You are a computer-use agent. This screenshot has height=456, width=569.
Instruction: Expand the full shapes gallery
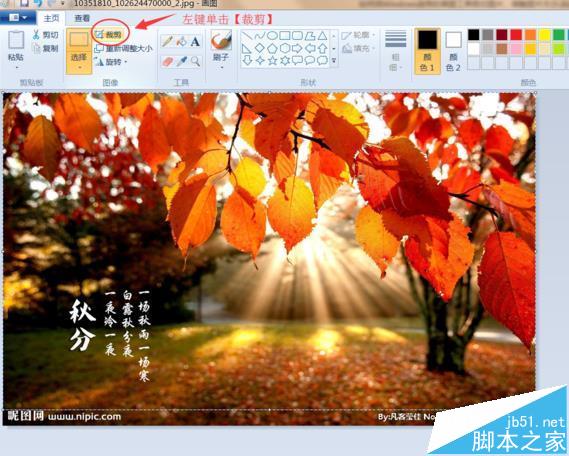(334, 61)
